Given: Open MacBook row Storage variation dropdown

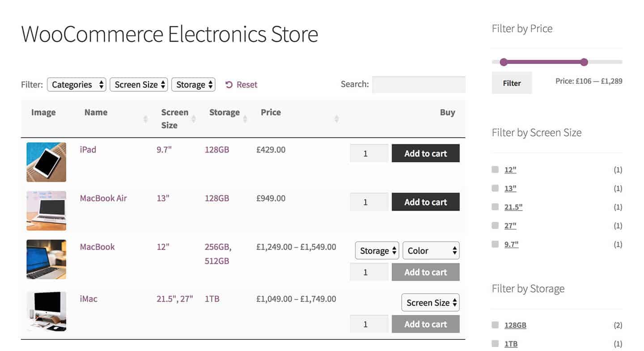Looking at the screenshot, I should click(x=377, y=250).
